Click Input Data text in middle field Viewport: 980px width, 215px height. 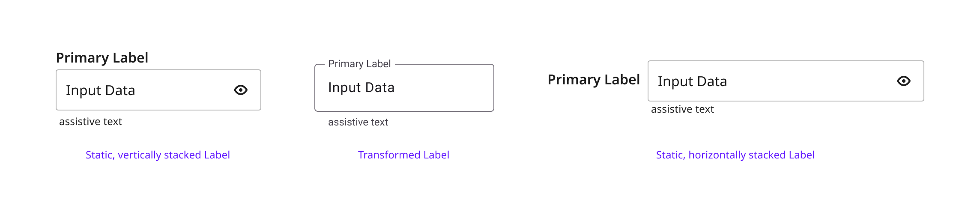pyautogui.click(x=361, y=87)
